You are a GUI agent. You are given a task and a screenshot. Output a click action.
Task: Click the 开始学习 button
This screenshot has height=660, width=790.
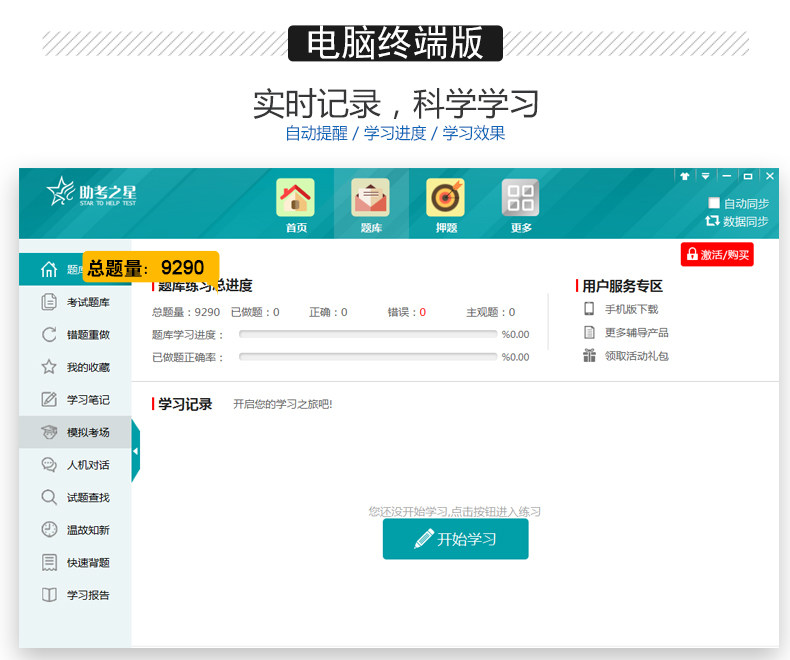[x=455, y=539]
